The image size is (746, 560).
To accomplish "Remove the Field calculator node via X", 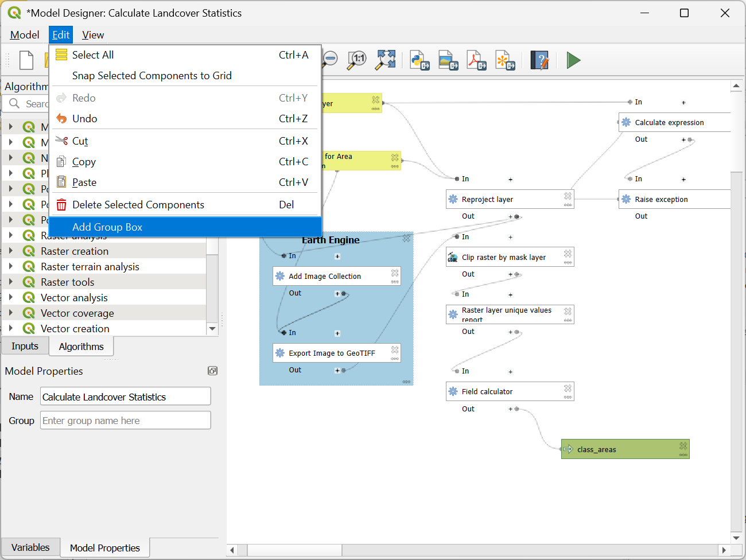I will [568, 388].
